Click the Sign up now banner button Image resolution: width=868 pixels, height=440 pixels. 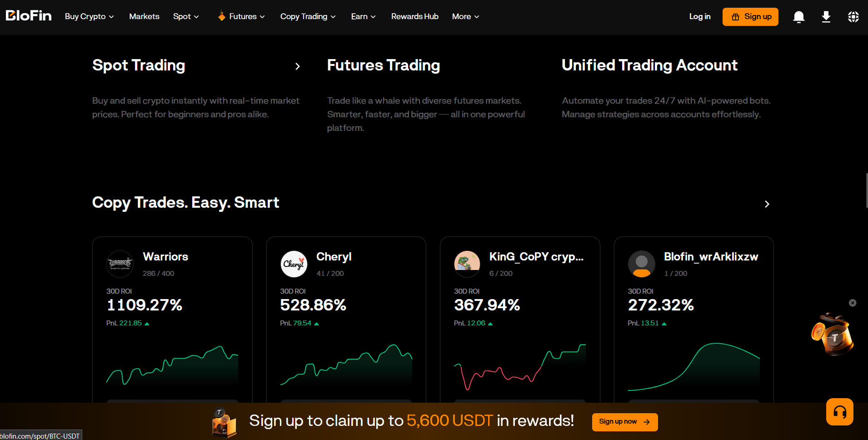click(x=625, y=422)
